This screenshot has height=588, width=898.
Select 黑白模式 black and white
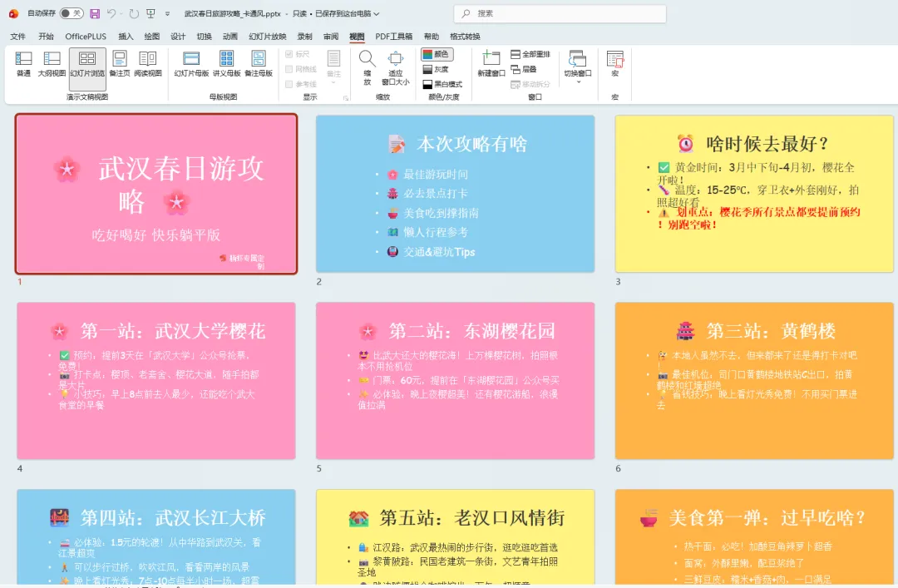tap(442, 84)
